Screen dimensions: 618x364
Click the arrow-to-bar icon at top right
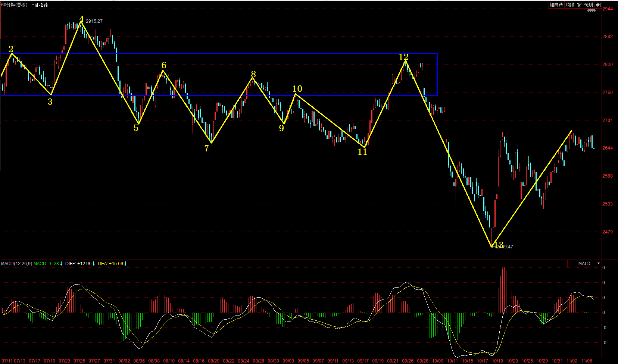click(x=598, y=5)
